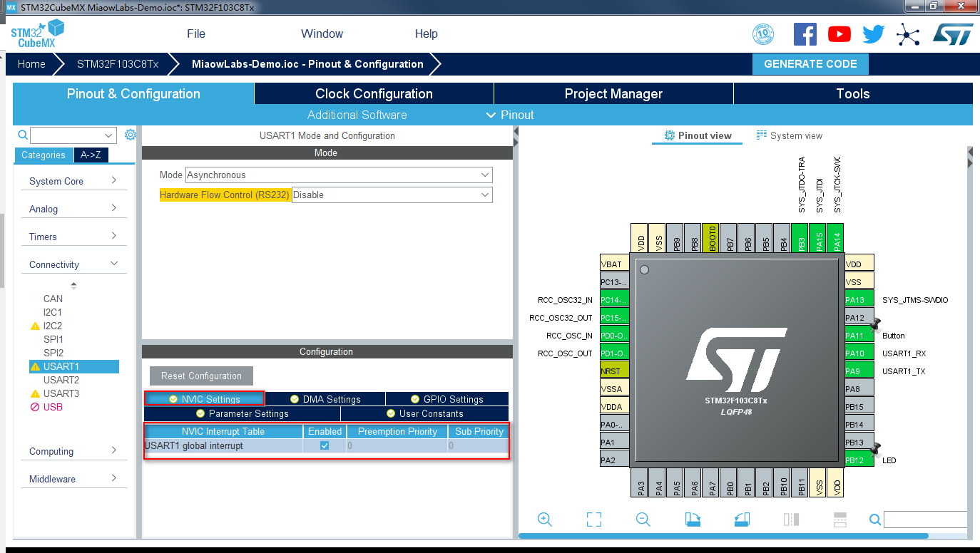Open the User Constants tab

click(424, 413)
